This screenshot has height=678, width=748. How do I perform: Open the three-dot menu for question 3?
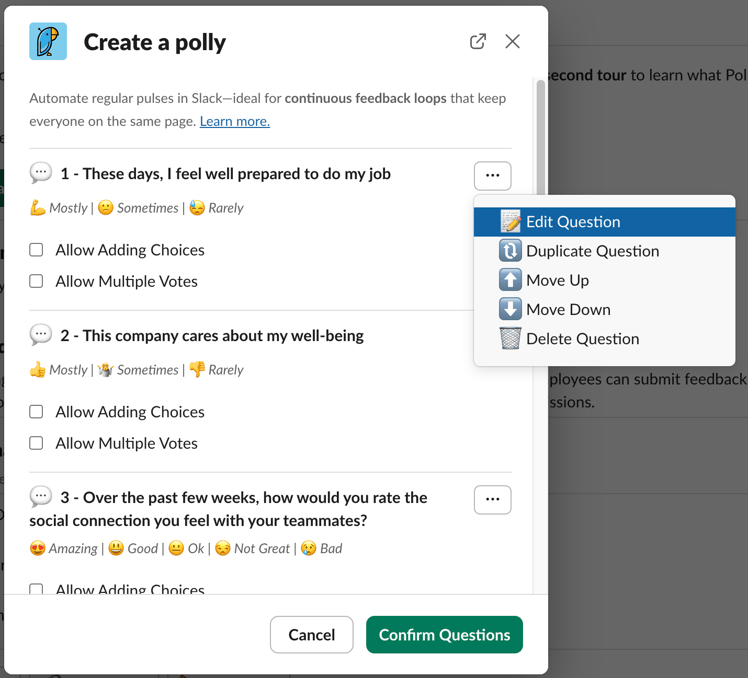[x=492, y=499]
